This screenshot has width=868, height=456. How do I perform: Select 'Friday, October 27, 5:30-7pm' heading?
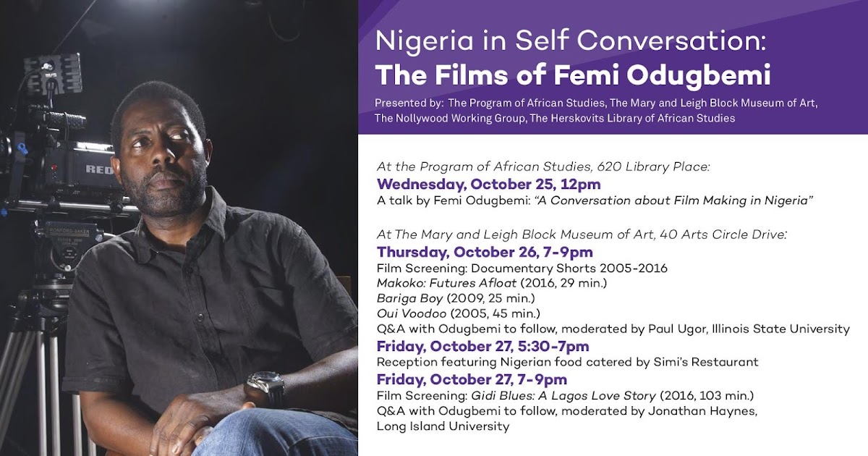pos(482,346)
